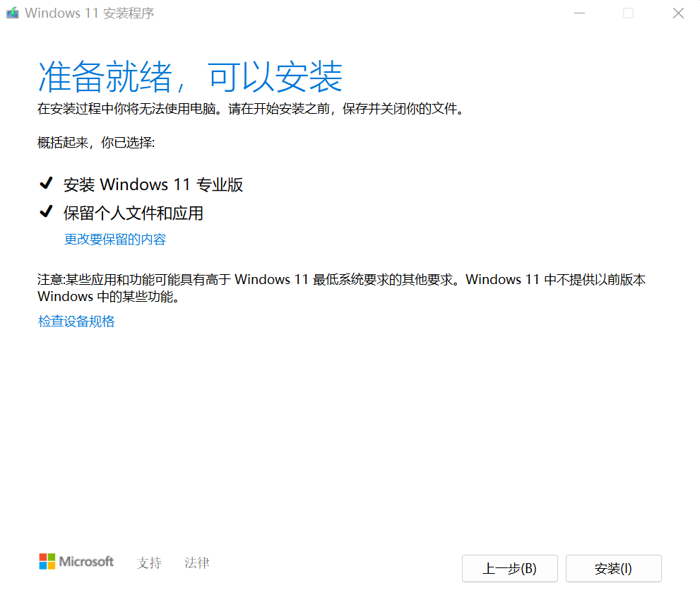Click the Microsoft logo

pos(76,562)
